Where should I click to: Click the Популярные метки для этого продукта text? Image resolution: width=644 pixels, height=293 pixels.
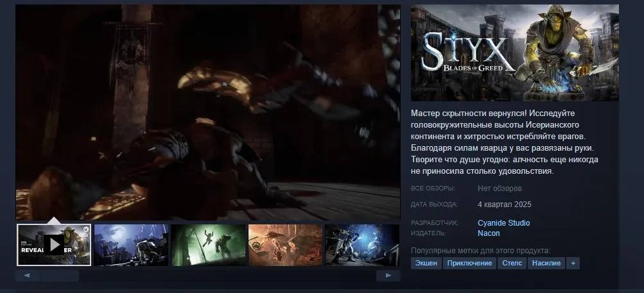(x=480, y=250)
